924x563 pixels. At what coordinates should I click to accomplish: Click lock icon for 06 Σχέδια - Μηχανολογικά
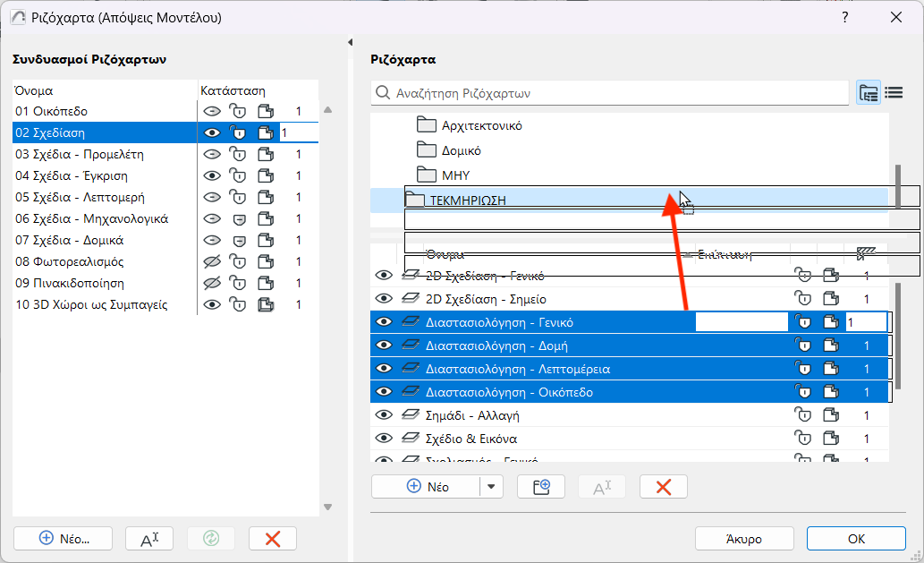tap(239, 219)
